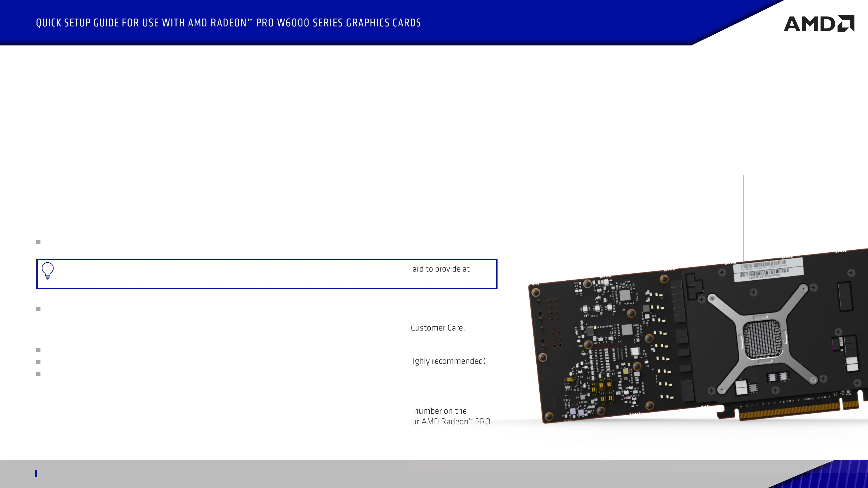Click the text 'ard to provide at'
The width and height of the screenshot is (868, 488).
click(x=441, y=269)
